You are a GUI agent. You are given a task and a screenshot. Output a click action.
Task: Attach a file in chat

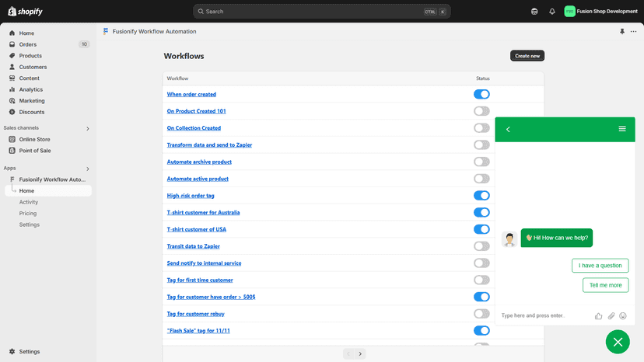611,315
